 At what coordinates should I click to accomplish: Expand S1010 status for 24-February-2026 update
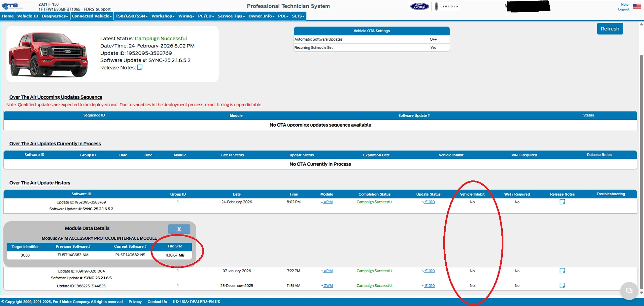428,202
